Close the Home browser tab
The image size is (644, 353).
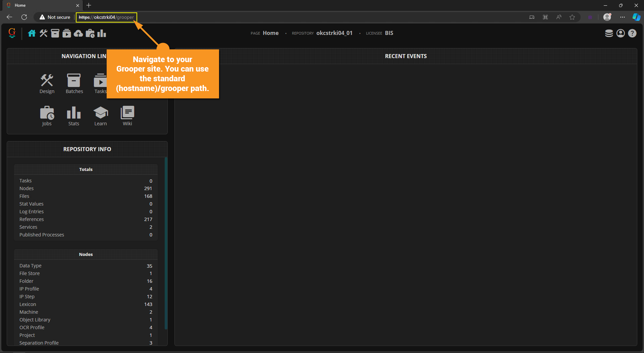77,5
